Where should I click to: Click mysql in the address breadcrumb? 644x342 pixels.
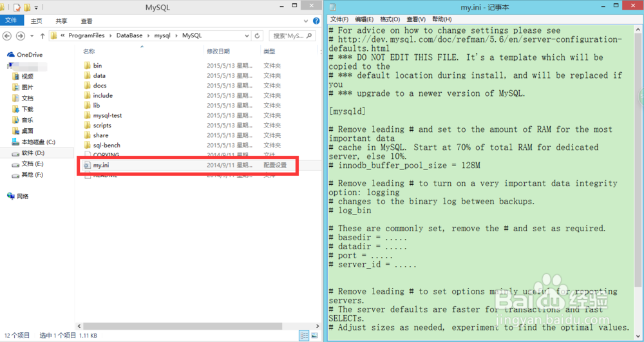(x=162, y=35)
